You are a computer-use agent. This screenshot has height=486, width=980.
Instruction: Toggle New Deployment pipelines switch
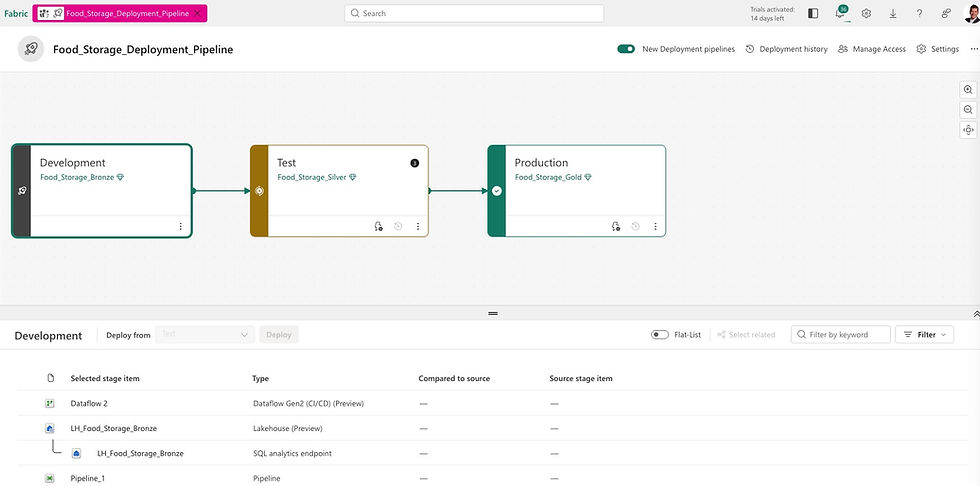tap(626, 49)
